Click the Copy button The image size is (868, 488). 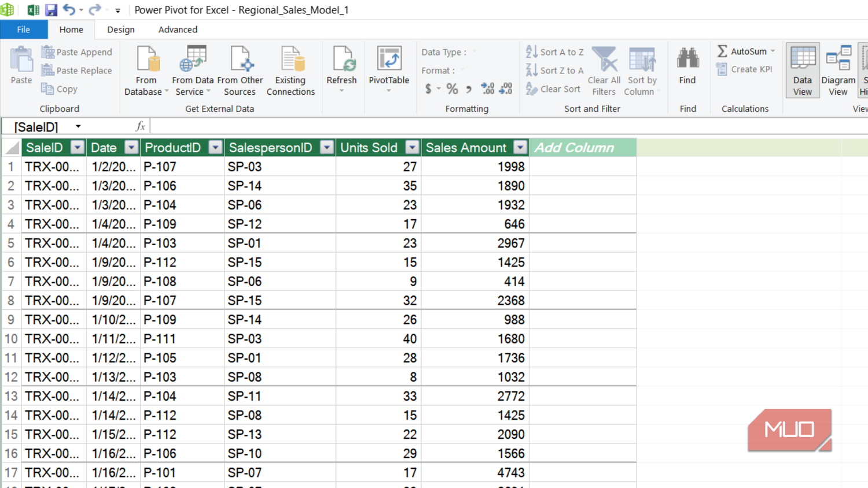59,89
